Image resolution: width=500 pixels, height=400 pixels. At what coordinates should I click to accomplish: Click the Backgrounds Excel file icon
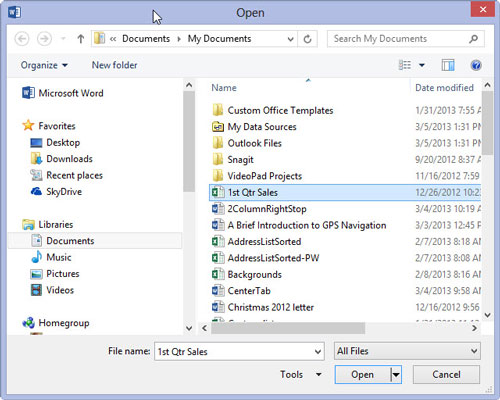tap(218, 274)
